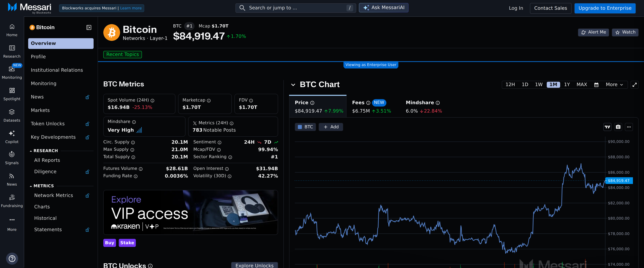
Task: Select 1W chart timeframe
Action: pyautogui.click(x=539, y=85)
